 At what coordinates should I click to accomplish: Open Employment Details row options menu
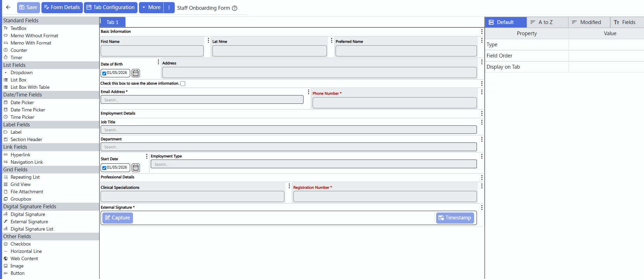pos(482,114)
